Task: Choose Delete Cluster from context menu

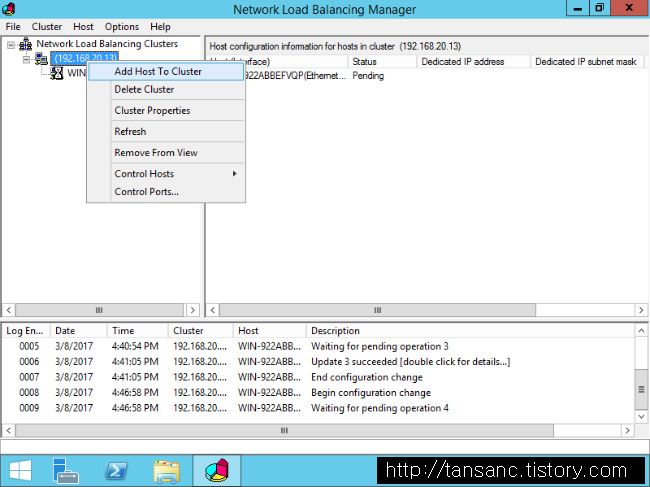Action: 166,89
